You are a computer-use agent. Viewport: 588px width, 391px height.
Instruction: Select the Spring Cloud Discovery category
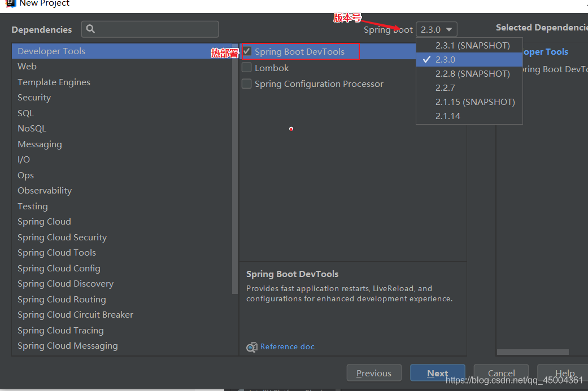pyautogui.click(x=122, y=284)
